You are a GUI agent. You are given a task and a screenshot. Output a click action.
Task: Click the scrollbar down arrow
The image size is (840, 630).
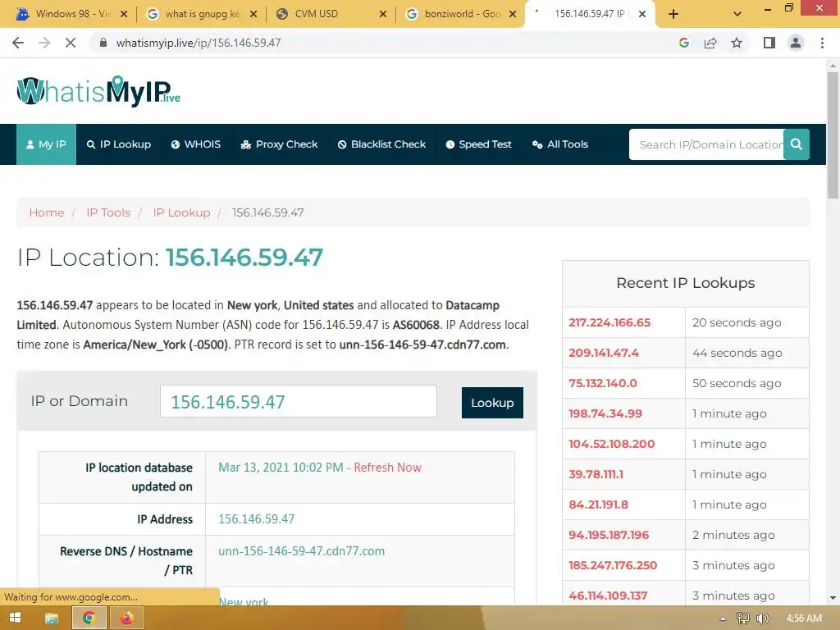click(833, 597)
